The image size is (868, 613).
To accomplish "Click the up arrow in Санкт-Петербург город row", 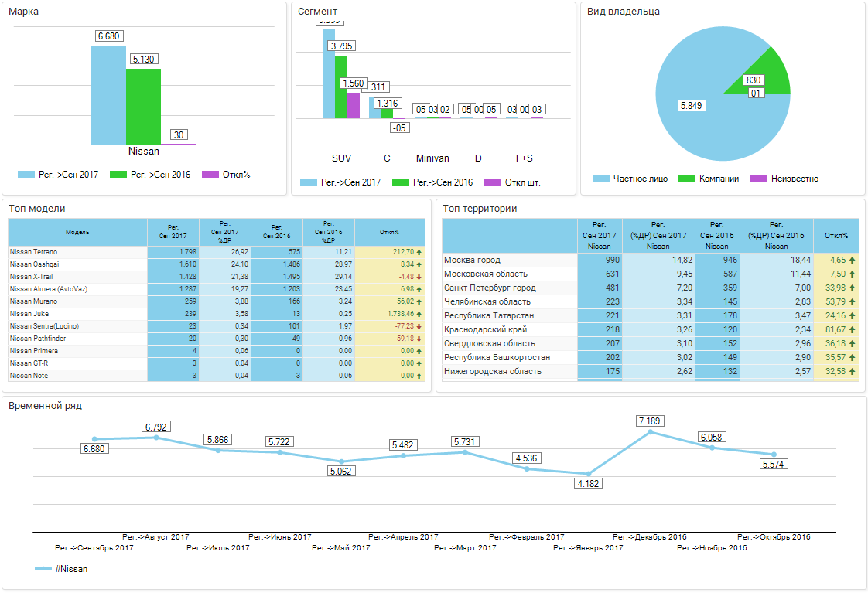I will [x=852, y=288].
